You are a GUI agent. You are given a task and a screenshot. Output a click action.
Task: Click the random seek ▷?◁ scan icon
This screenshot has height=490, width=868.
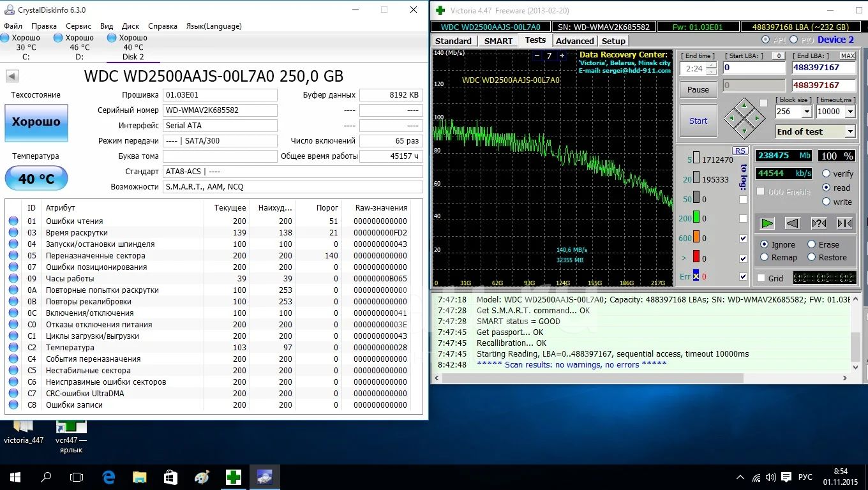pyautogui.click(x=819, y=223)
